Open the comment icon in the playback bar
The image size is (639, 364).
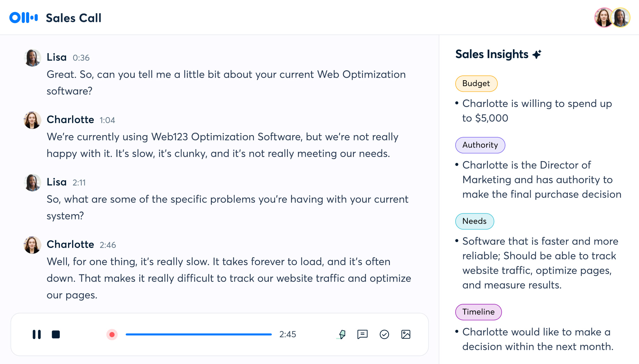point(362,334)
